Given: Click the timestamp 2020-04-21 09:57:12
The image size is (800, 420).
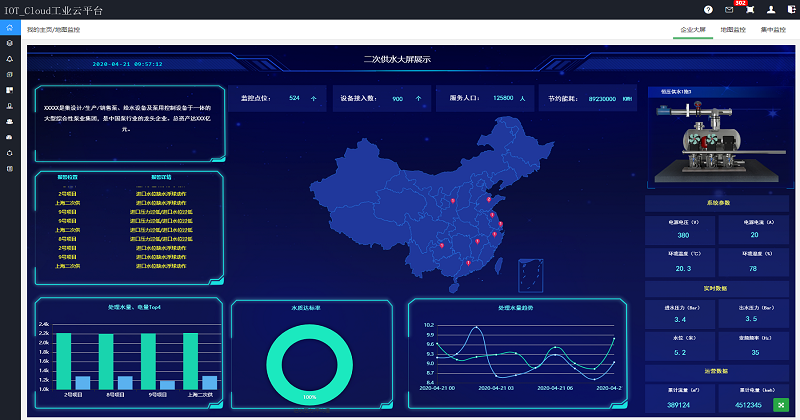Looking at the screenshot, I should (127, 64).
